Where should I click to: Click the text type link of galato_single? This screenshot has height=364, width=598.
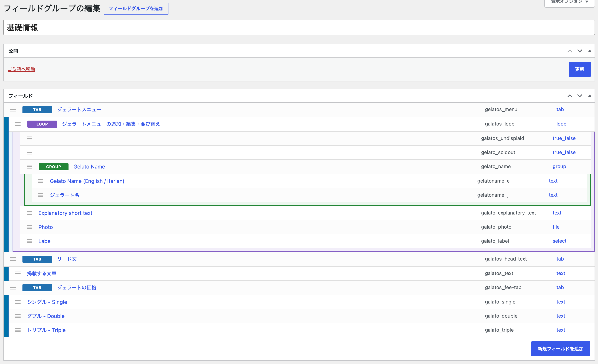[x=561, y=302]
